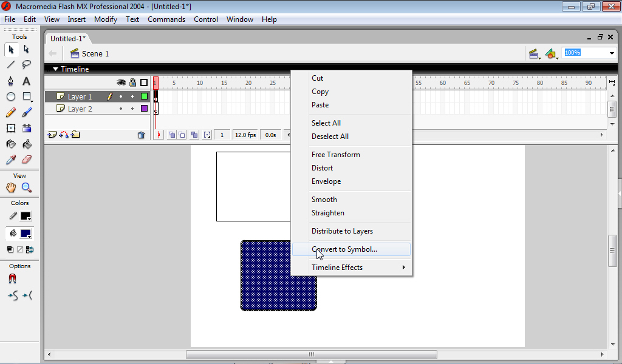Select the Subselection tool
This screenshot has width=622, height=364.
27,49
